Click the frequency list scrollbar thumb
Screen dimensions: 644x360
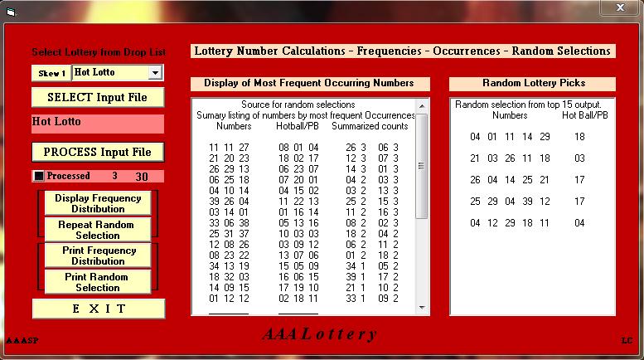coord(421,166)
